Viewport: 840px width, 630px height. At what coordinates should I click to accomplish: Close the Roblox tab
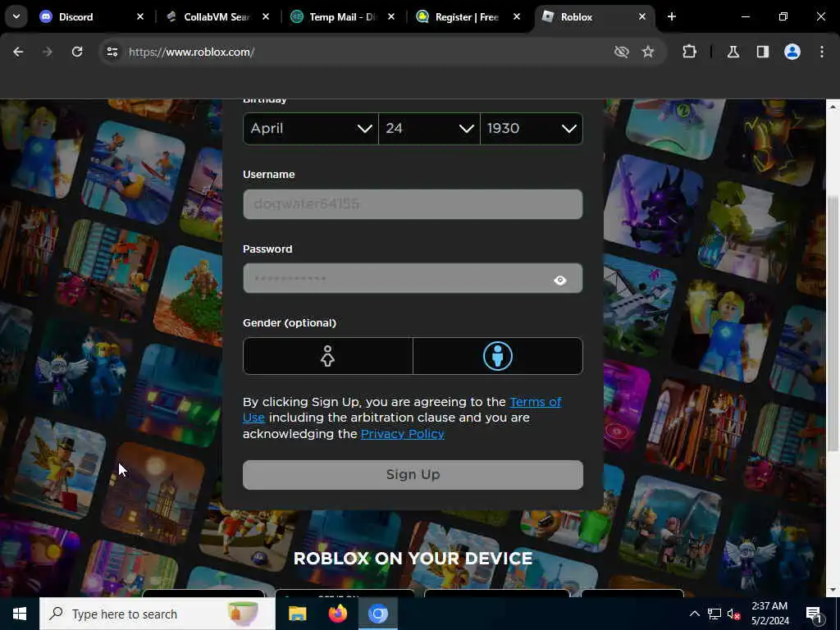tap(641, 16)
